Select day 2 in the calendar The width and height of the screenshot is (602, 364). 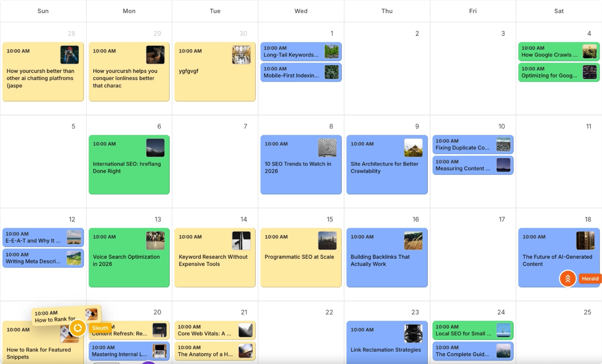pos(417,34)
